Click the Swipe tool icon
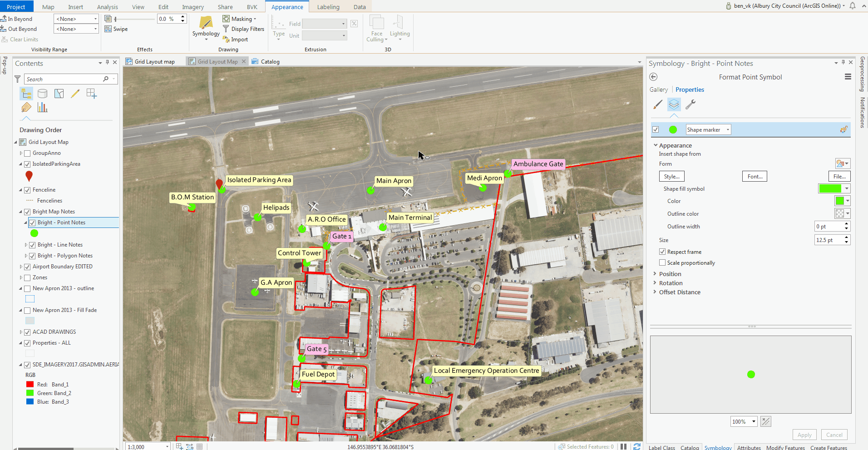868x450 pixels. [108, 29]
